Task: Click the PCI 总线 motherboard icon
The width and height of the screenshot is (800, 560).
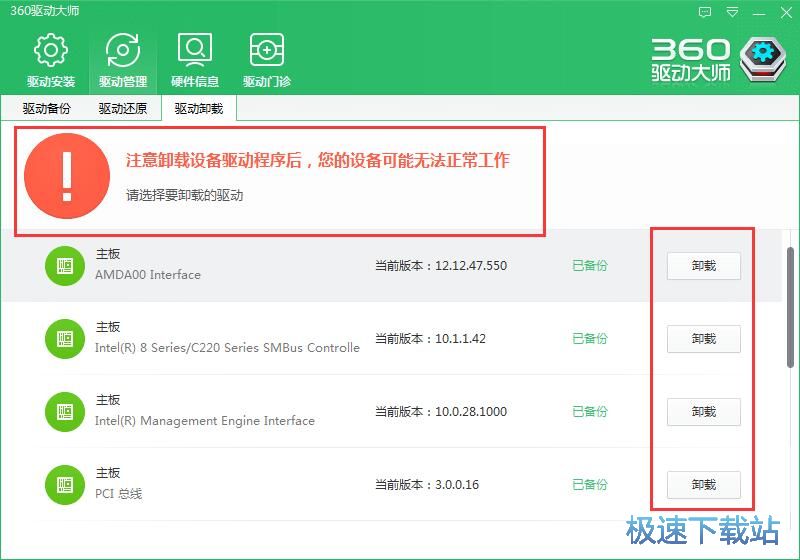Action: tap(65, 485)
